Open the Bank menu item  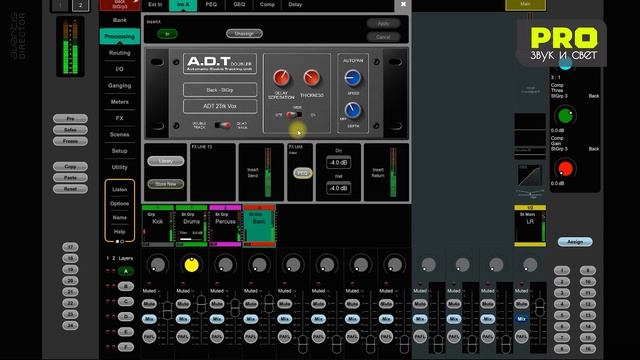[120, 20]
